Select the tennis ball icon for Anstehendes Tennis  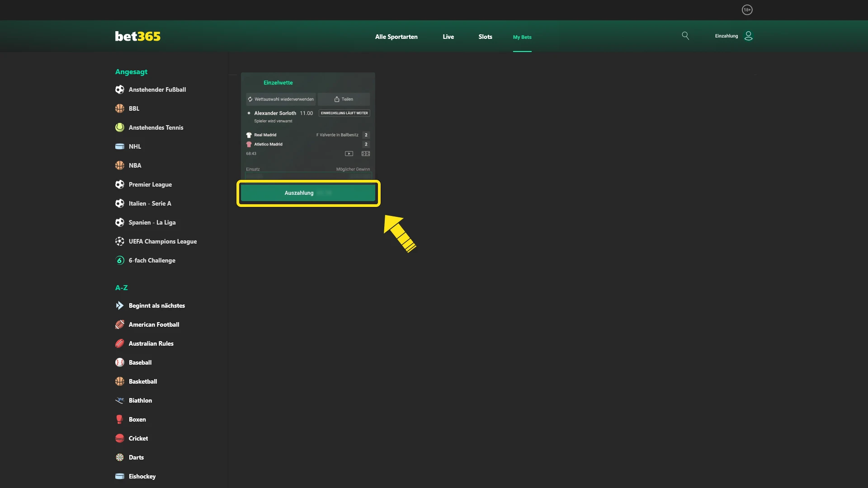coord(119,127)
